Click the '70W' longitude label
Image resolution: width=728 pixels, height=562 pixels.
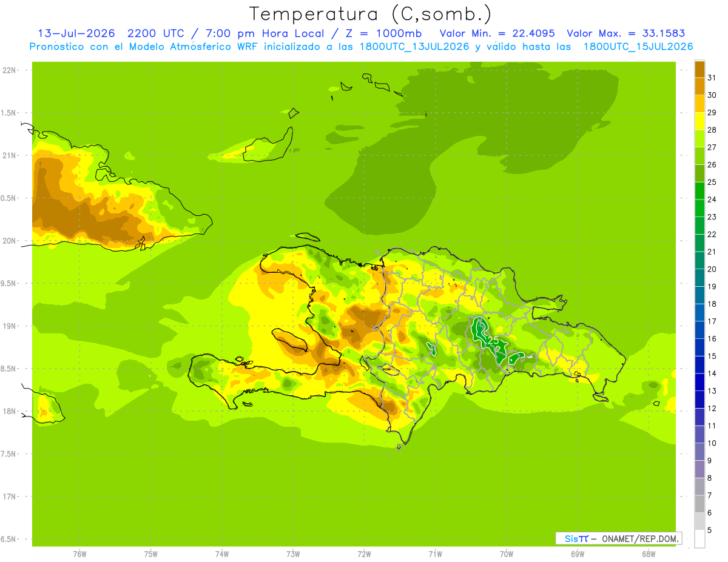click(x=507, y=554)
